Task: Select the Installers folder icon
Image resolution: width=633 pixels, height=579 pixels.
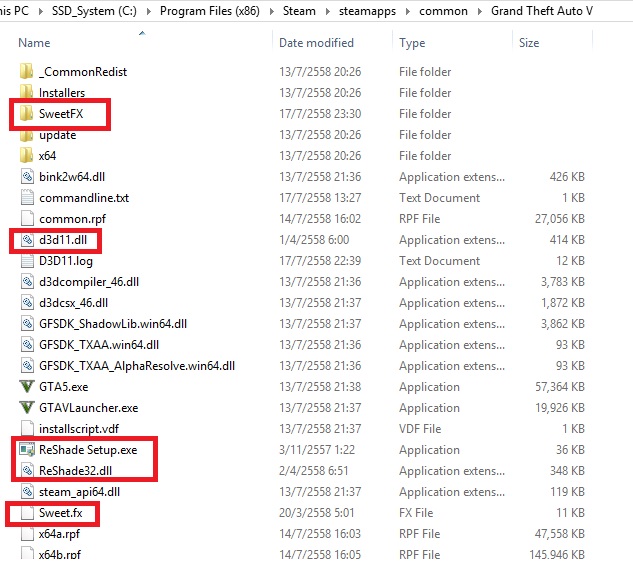Action: click(x=27, y=92)
